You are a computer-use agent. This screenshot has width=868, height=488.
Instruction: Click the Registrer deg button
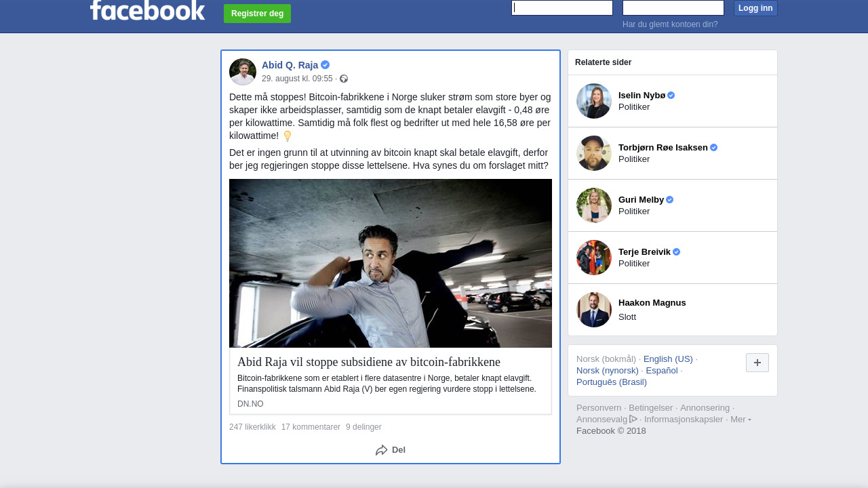pos(257,14)
